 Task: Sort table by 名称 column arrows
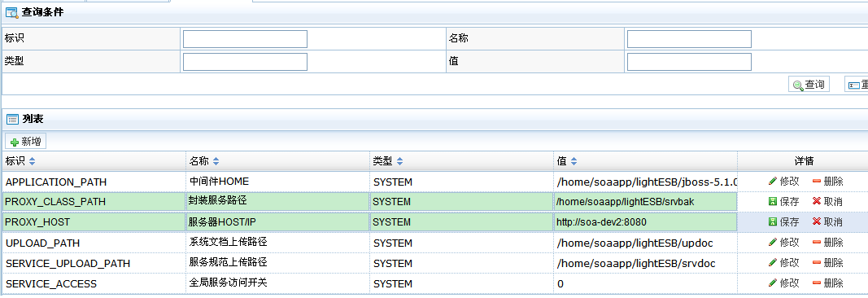(216, 162)
